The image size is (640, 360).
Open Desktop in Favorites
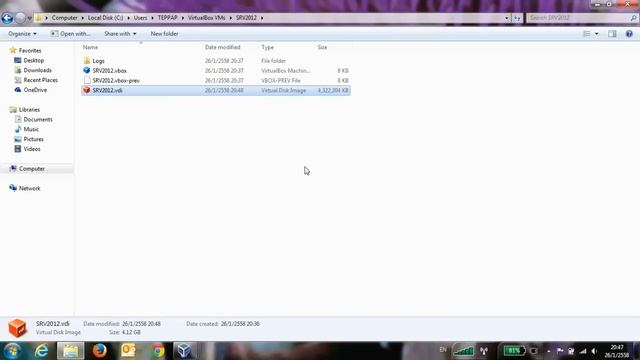coord(33,60)
